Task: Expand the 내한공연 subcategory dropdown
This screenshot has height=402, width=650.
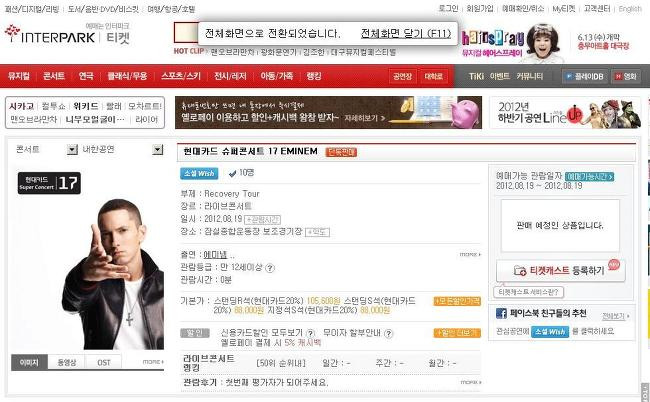Action: (158, 150)
